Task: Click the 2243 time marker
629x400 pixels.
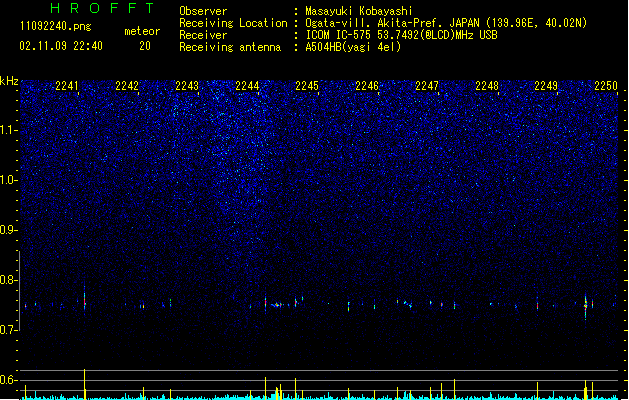Action: 187,86
